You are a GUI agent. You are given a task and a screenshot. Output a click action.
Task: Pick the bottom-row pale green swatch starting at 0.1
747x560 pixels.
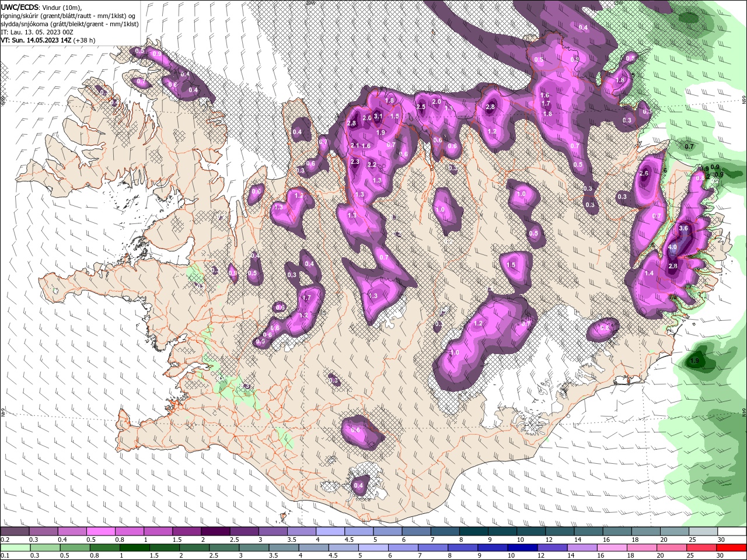(x=15, y=548)
